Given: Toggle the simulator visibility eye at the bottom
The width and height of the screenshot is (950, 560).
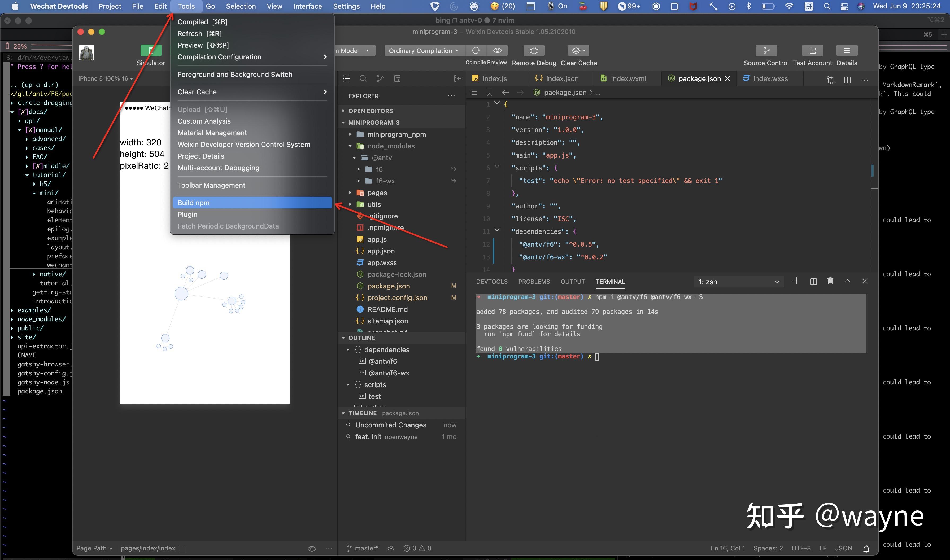Looking at the screenshot, I should coord(312,549).
